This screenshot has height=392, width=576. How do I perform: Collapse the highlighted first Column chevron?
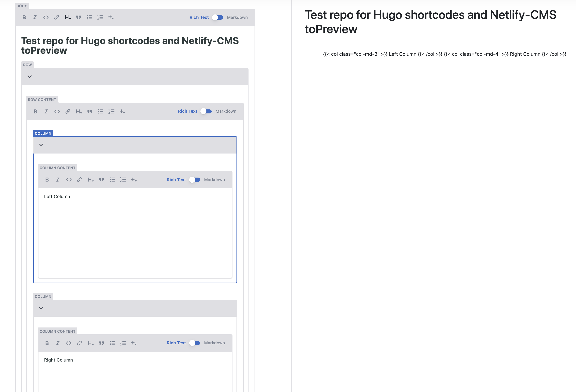tap(41, 145)
